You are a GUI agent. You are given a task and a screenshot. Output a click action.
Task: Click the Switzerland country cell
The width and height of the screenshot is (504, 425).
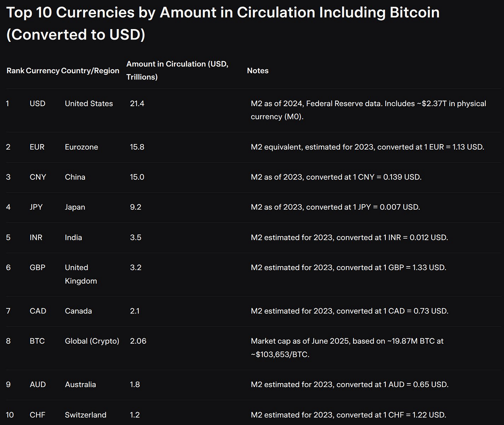point(86,415)
